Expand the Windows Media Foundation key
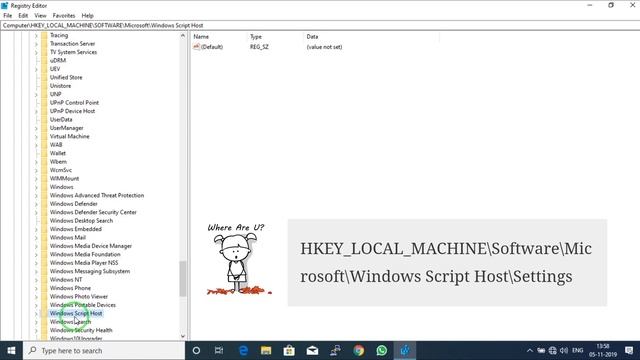The width and height of the screenshot is (640, 360). (x=36, y=255)
